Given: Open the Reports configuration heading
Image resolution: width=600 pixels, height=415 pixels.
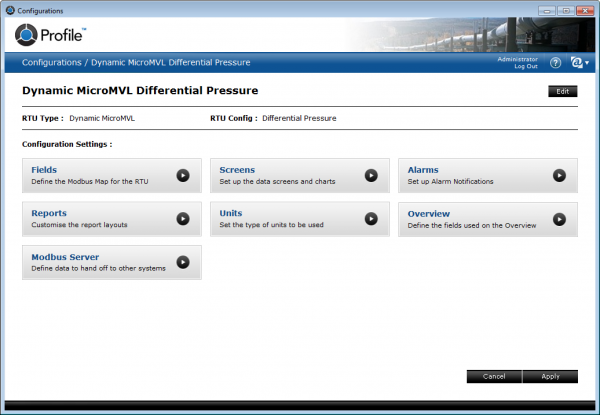Looking at the screenshot, I should coord(49,213).
